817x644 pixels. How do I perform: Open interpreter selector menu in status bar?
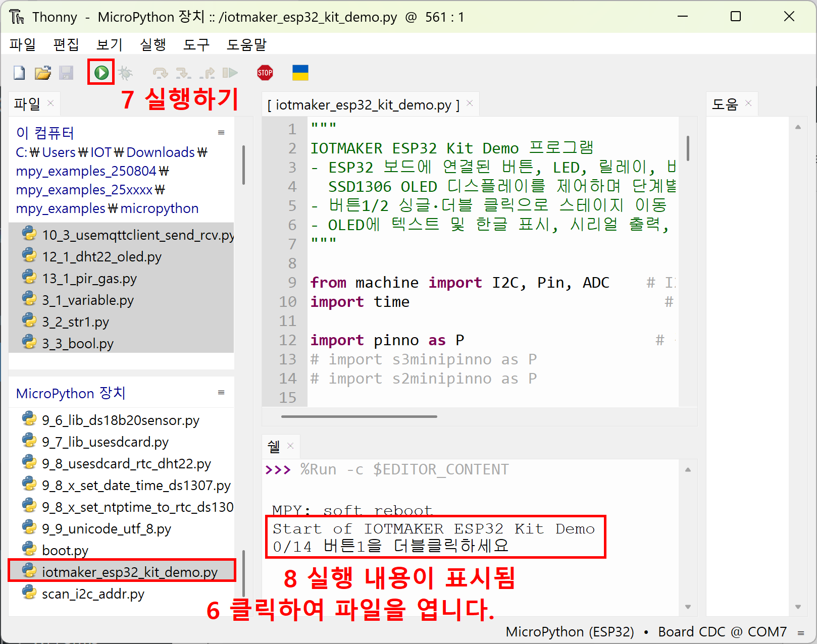coord(801,632)
